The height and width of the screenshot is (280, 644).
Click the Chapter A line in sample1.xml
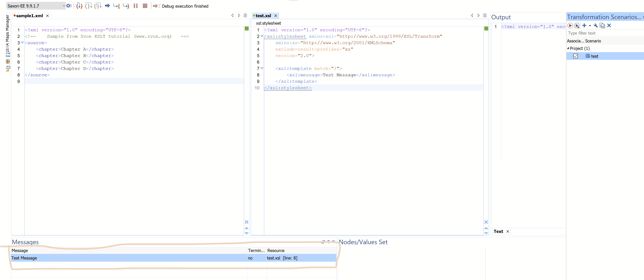(75, 49)
